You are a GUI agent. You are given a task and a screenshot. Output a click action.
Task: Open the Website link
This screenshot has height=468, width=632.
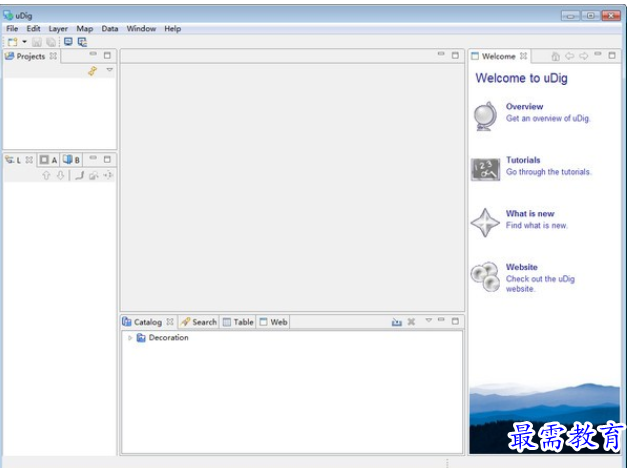[x=522, y=267]
